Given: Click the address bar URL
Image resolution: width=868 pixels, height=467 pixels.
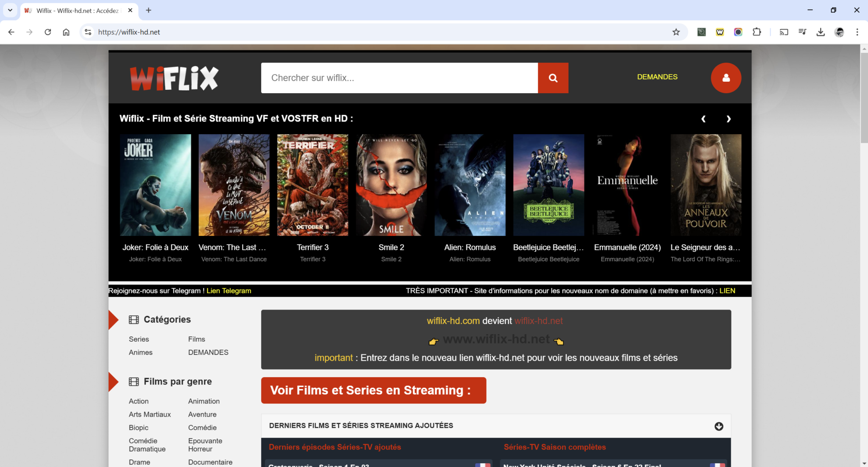Looking at the screenshot, I should pos(129,32).
